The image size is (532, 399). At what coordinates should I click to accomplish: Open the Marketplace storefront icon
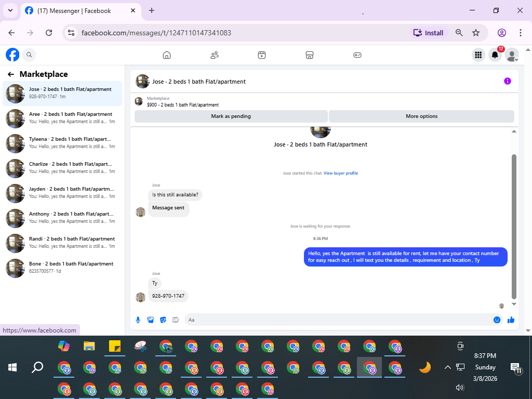(x=310, y=55)
